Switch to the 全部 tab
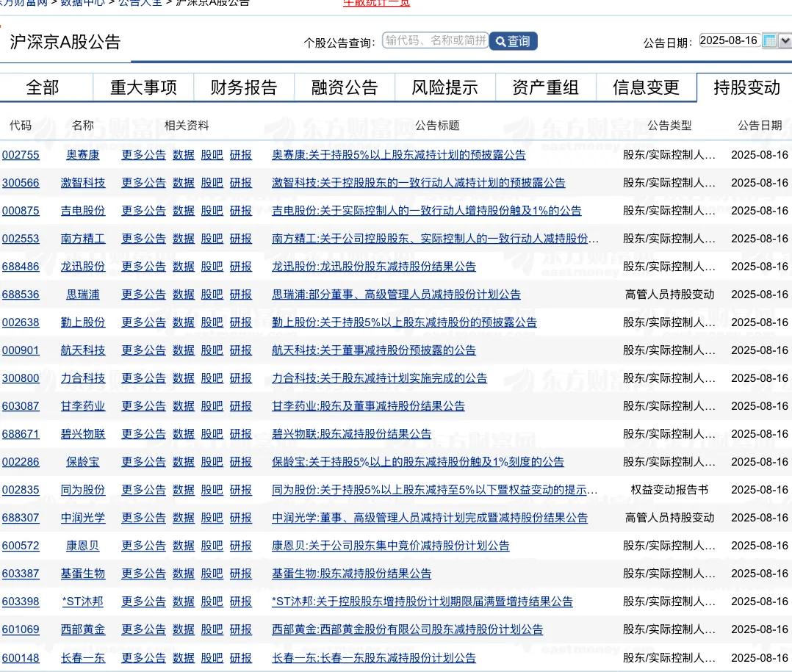792x672 pixels. [43, 87]
